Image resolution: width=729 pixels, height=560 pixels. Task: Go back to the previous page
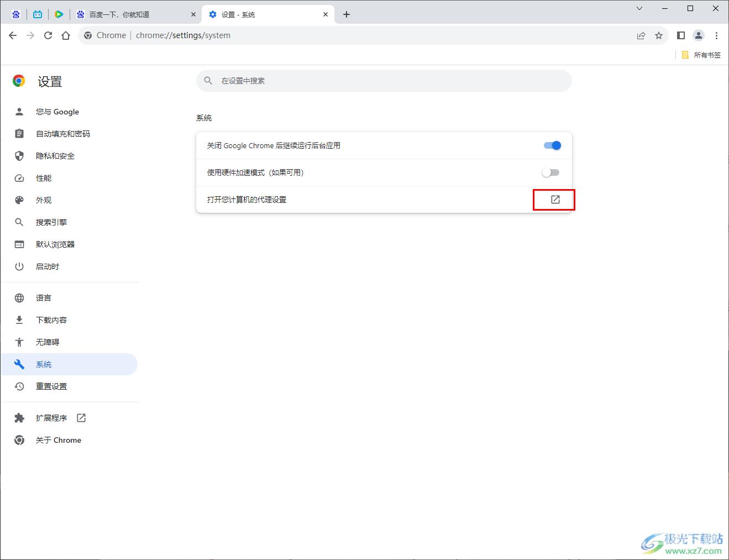pos(13,35)
